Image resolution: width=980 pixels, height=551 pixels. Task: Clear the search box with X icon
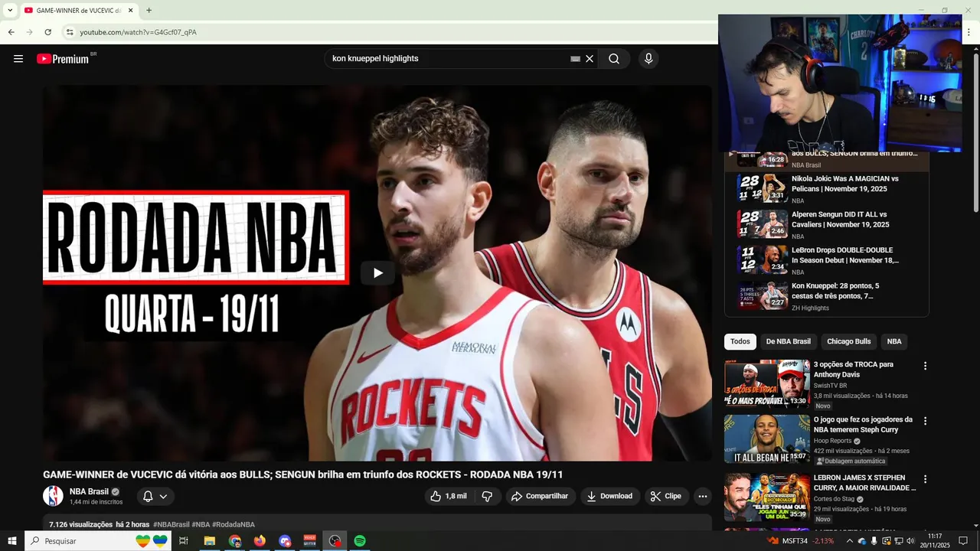(590, 59)
